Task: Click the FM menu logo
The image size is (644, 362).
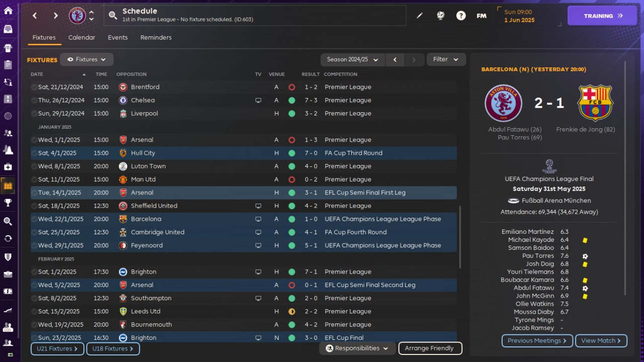Action: pyautogui.click(x=481, y=16)
